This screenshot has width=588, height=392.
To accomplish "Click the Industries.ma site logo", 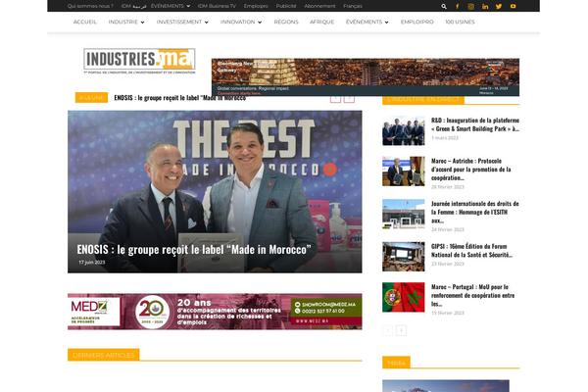I will pos(139,61).
